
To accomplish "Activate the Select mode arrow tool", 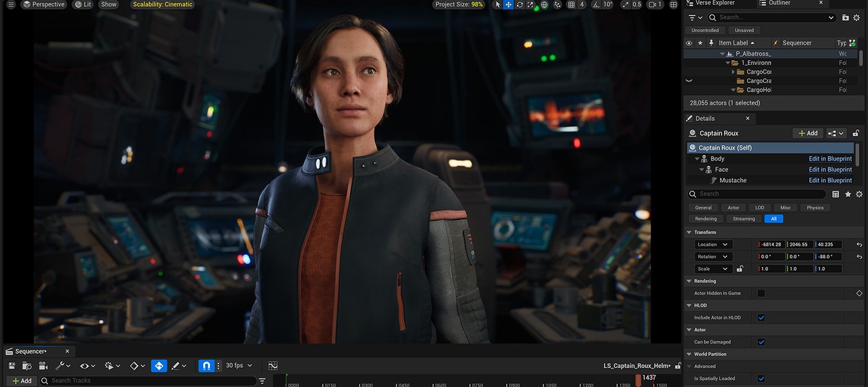I will (x=497, y=4).
